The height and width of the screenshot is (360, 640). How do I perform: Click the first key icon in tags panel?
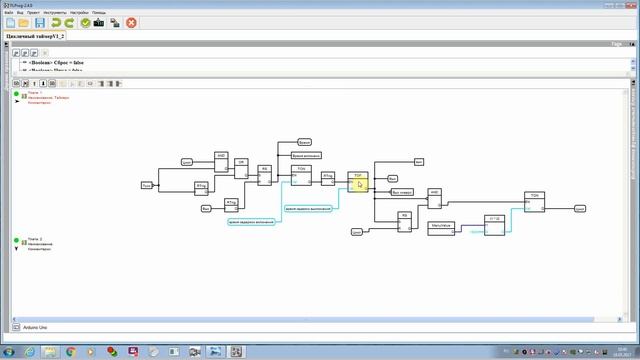click(16, 53)
